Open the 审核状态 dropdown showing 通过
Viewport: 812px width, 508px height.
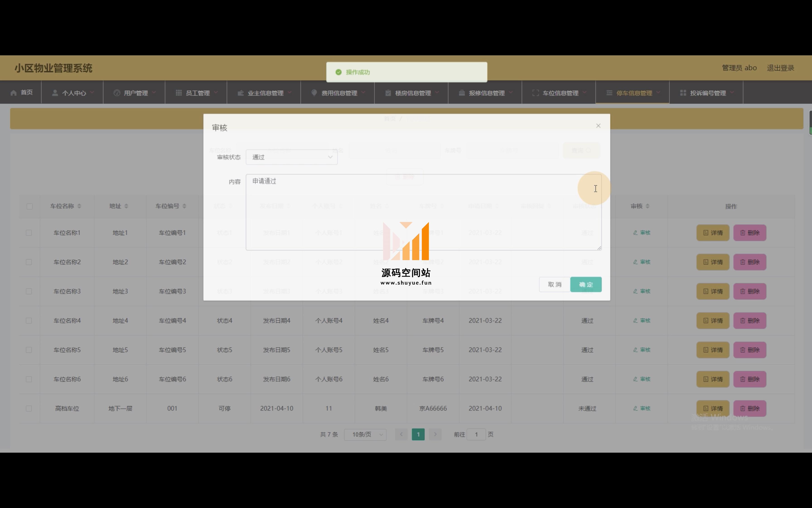(x=292, y=157)
